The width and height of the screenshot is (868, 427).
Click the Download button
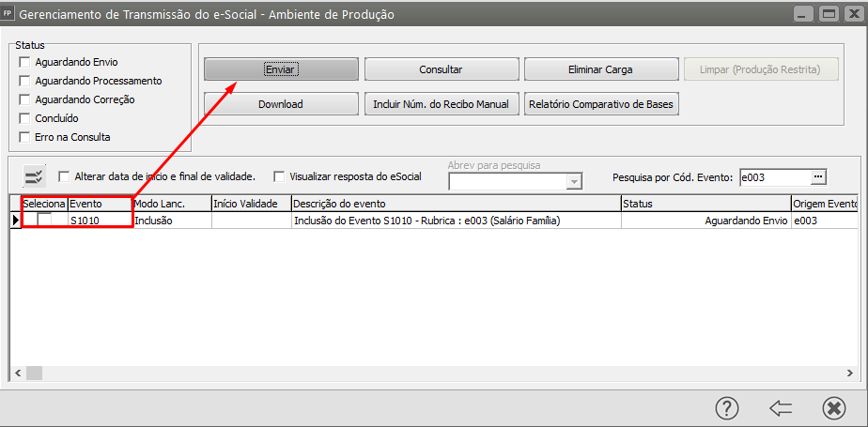click(281, 104)
